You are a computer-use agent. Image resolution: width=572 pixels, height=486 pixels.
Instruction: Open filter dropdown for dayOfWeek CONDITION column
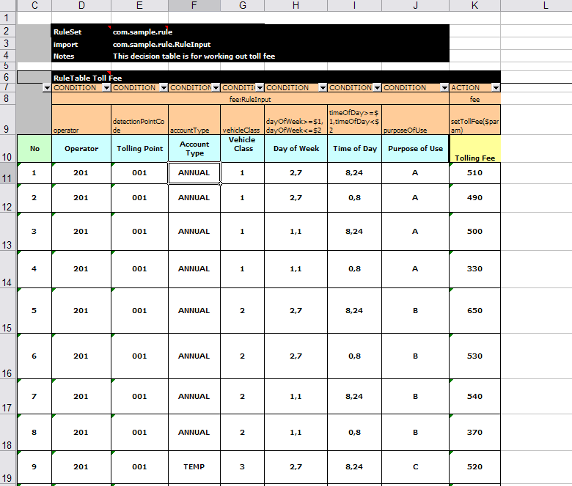323,88
